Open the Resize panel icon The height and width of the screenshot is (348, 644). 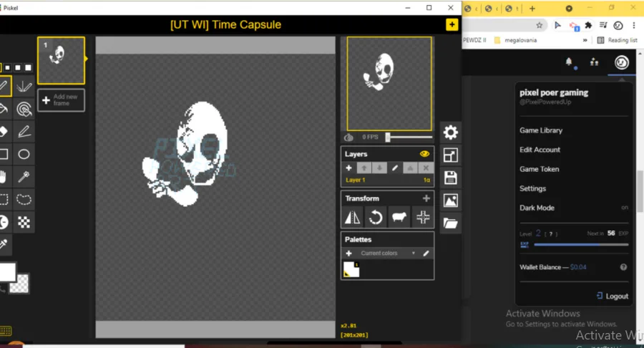coord(451,155)
